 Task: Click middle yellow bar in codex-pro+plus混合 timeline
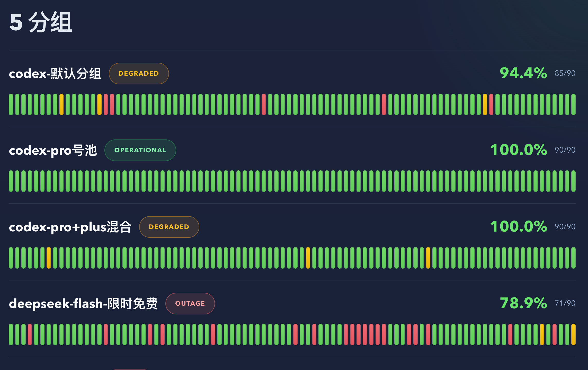coord(308,258)
